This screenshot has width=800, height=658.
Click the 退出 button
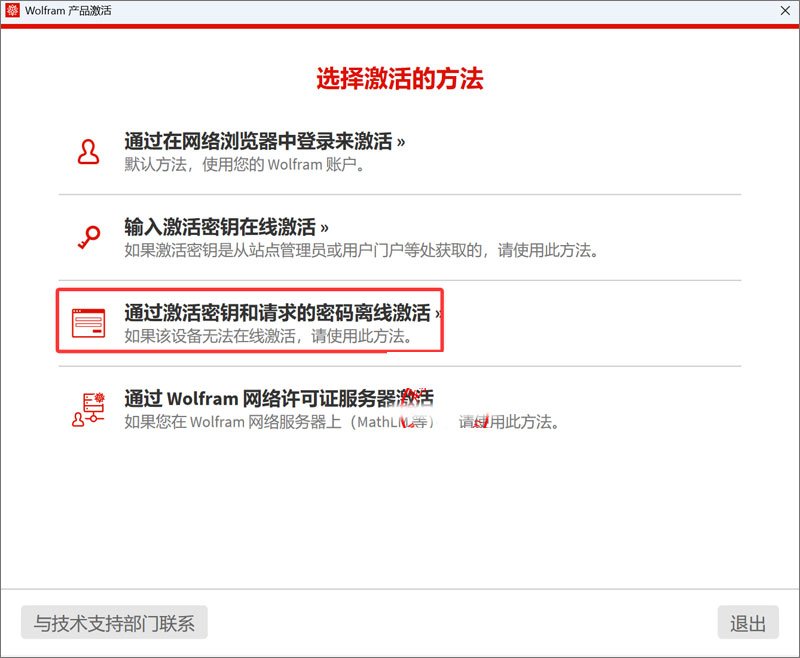pos(748,622)
